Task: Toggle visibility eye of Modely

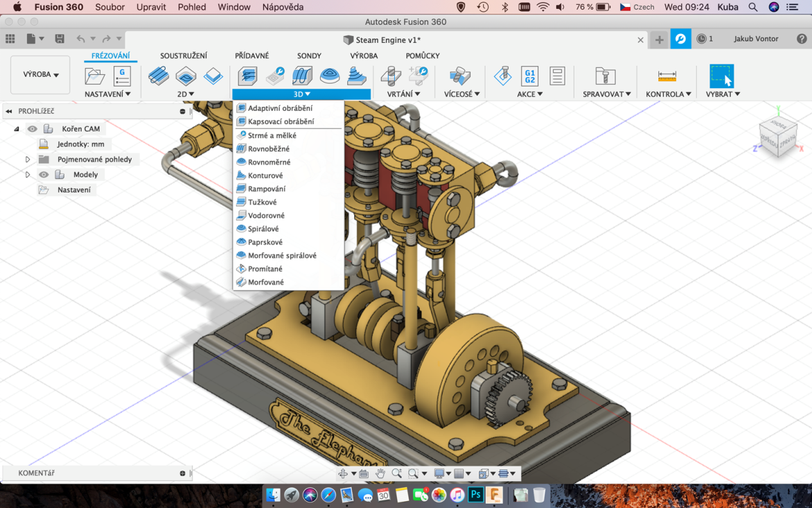Action: pyautogui.click(x=44, y=175)
